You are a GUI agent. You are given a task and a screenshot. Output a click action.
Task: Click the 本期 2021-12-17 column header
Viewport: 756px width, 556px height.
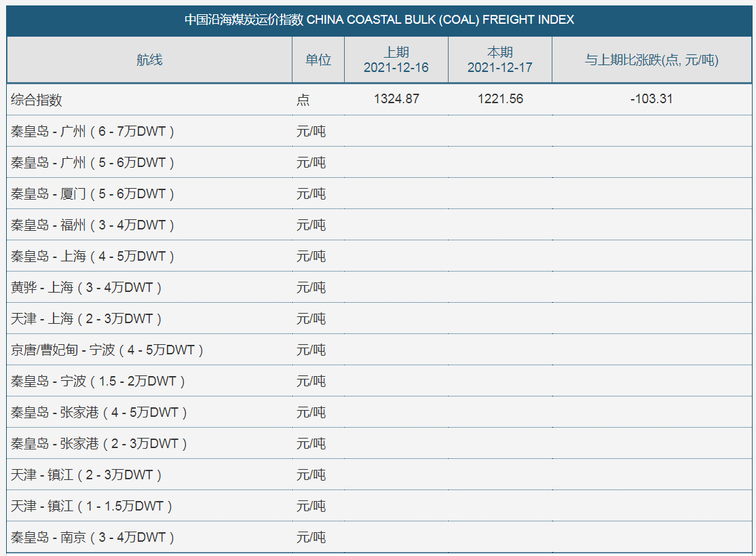(x=500, y=60)
